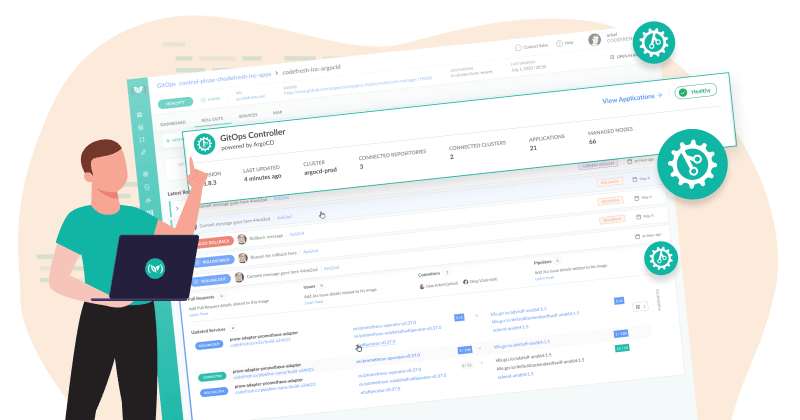Click the grid view icon near the Pipelines section
The height and width of the screenshot is (420, 800).
click(x=637, y=307)
